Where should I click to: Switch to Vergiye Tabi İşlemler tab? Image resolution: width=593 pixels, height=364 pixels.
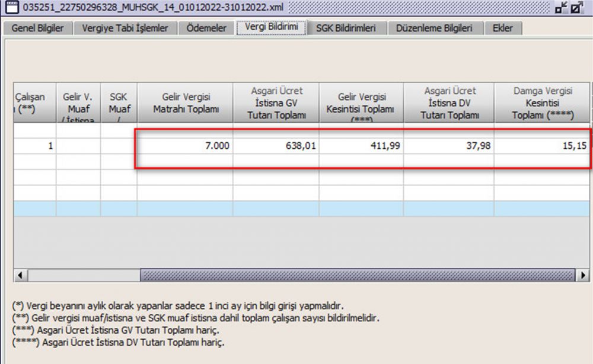click(125, 28)
